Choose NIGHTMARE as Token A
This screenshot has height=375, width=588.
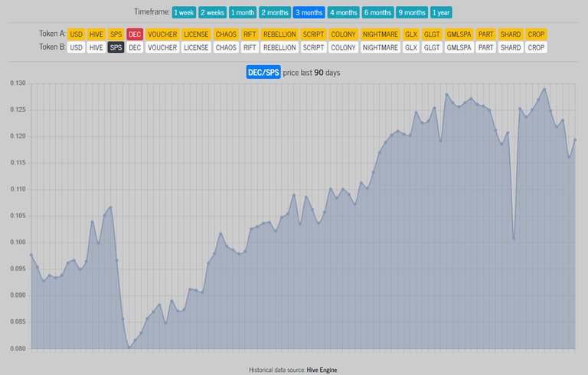tap(381, 34)
